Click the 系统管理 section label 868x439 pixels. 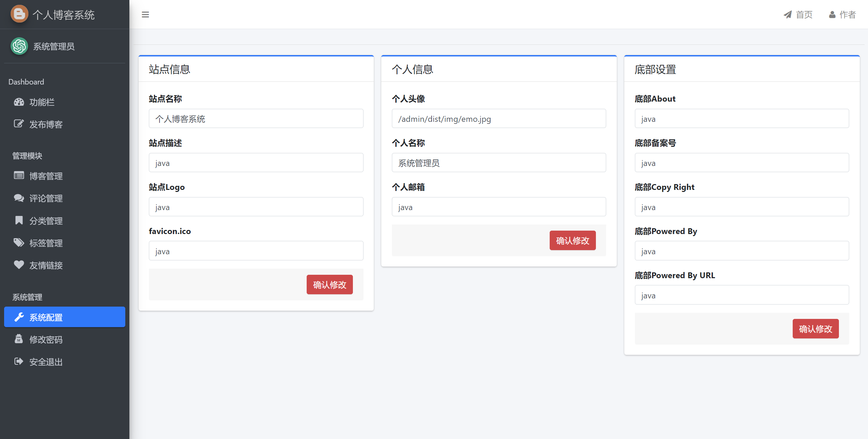click(27, 297)
